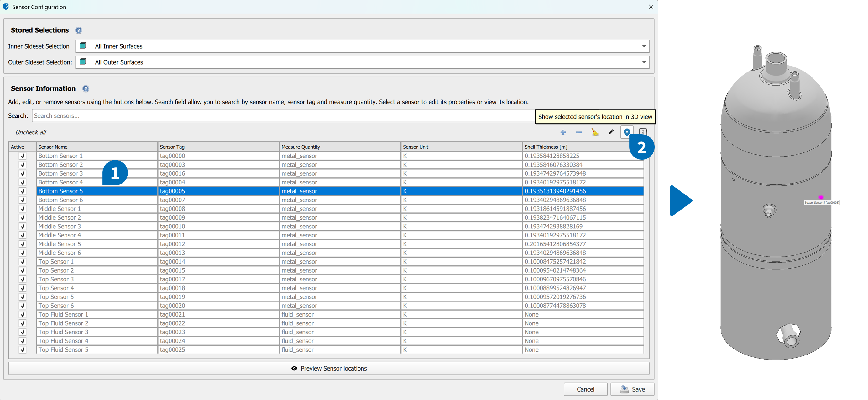Show selected sensor's location in 3D view
Screen dimensions: 868x400
coord(627,132)
